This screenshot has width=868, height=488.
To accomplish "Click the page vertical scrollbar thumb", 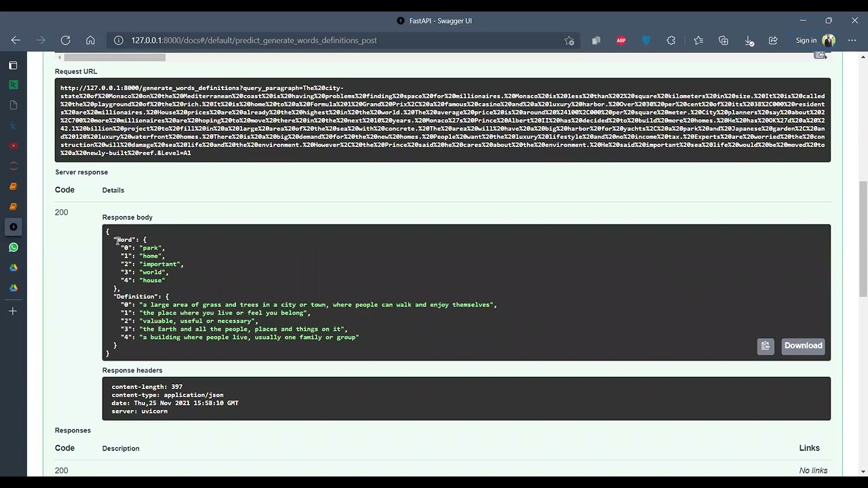I will point(863,239).
